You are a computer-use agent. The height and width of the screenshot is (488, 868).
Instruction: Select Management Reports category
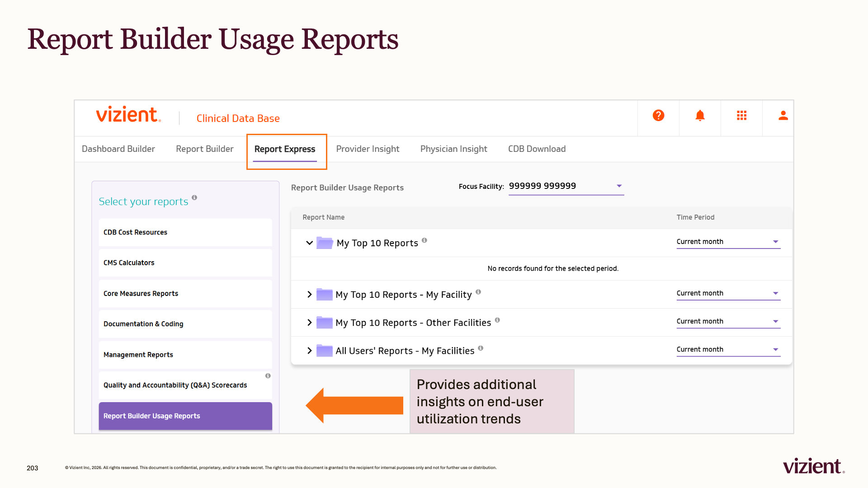click(185, 355)
